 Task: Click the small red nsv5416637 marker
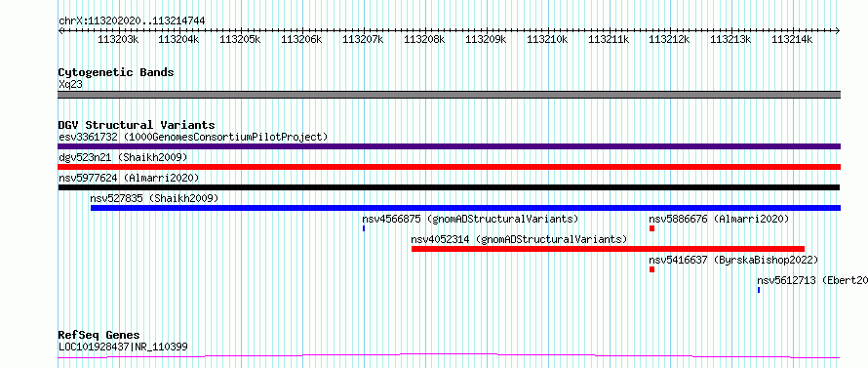tap(652, 269)
